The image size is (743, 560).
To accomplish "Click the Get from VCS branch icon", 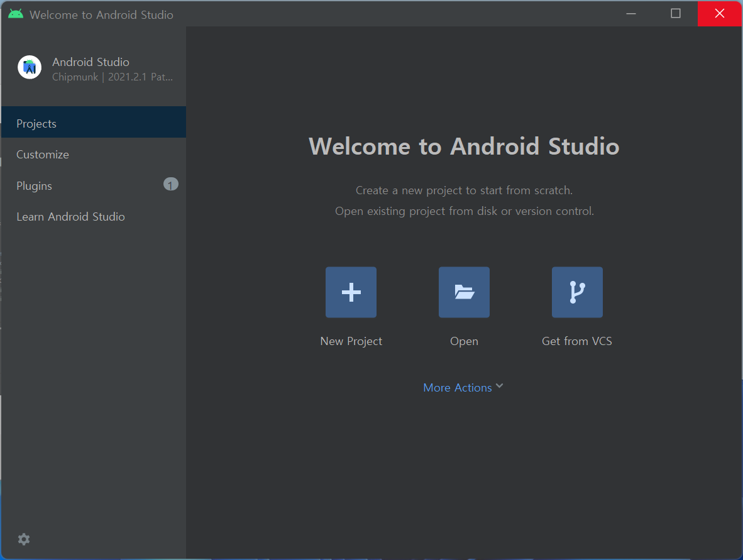I will click(577, 292).
